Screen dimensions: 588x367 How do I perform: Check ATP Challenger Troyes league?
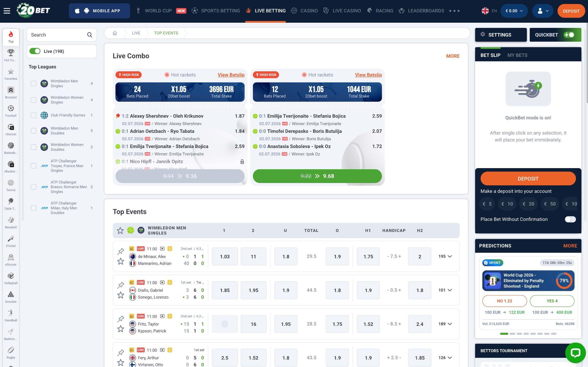point(34,166)
